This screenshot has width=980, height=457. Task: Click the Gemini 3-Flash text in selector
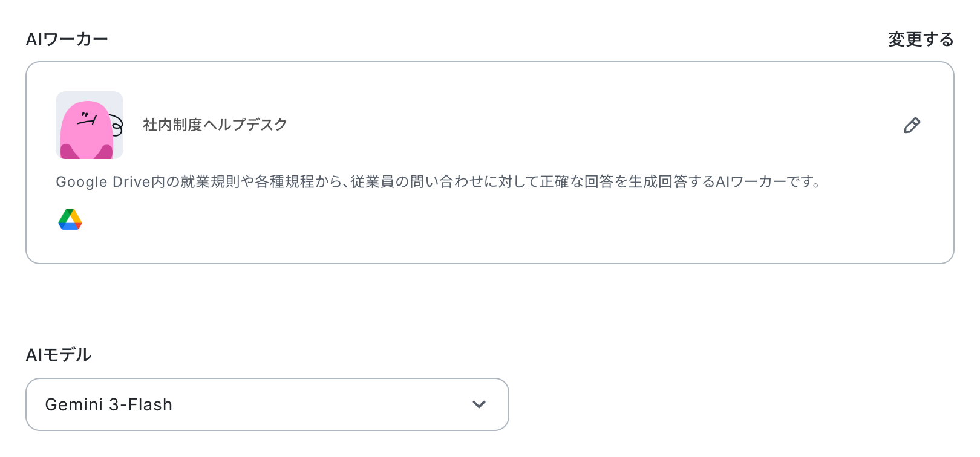109,404
